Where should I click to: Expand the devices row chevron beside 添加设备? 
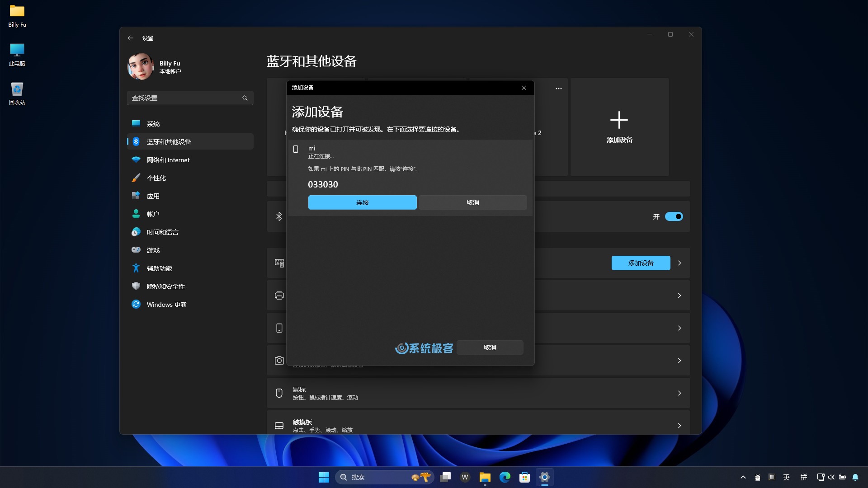(679, 263)
